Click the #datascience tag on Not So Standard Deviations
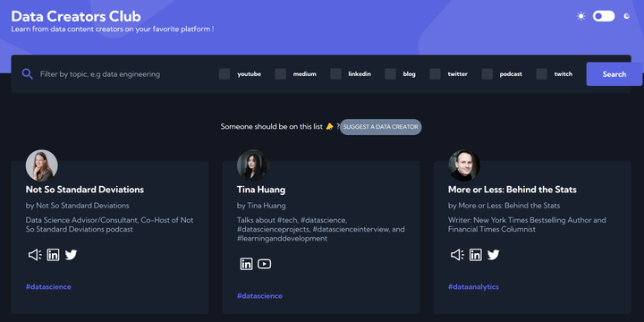The height and width of the screenshot is (322, 644). (x=48, y=287)
